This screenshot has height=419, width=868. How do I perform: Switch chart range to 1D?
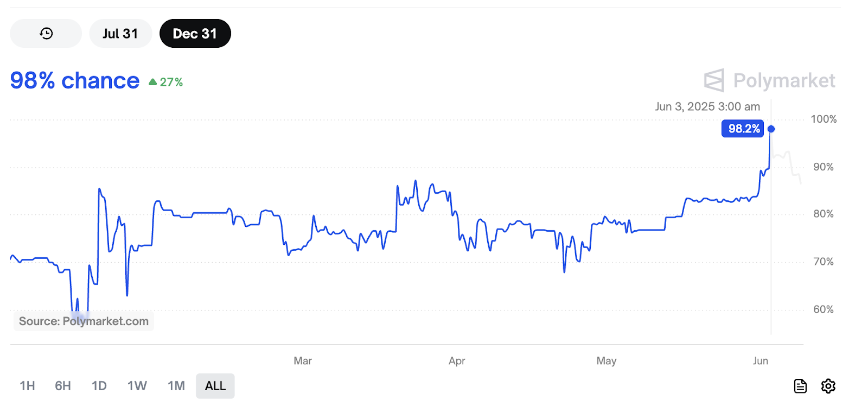(x=99, y=386)
